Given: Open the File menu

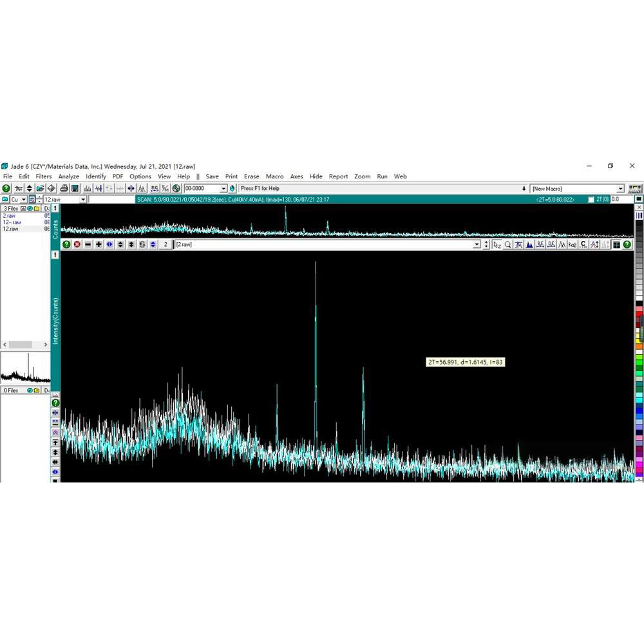Looking at the screenshot, I should pyautogui.click(x=7, y=176).
